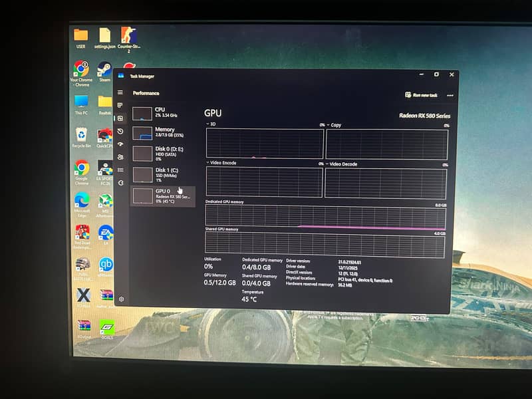The height and width of the screenshot is (399, 532).
Task: Click the Physical location label
Action: tap(301, 278)
